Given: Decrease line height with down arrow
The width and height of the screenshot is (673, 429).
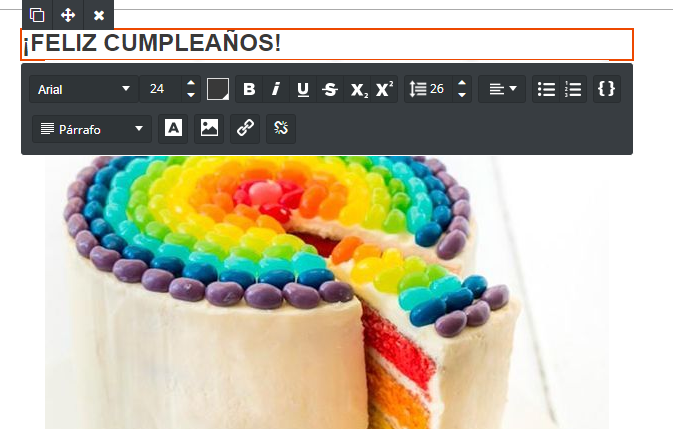Looking at the screenshot, I should (x=462, y=95).
